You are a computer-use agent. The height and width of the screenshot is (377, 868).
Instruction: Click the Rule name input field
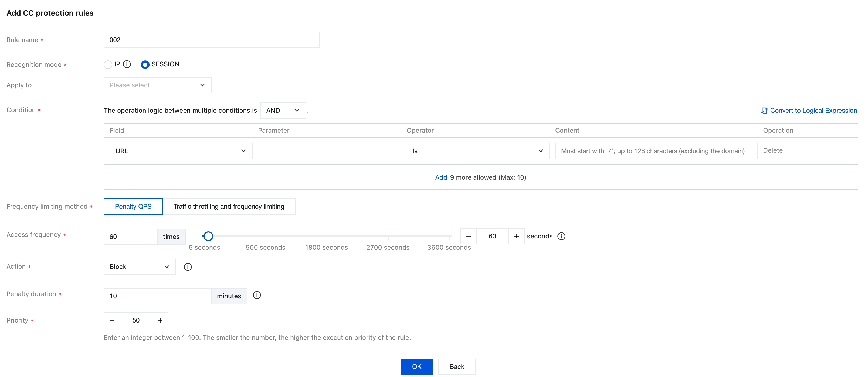point(211,40)
